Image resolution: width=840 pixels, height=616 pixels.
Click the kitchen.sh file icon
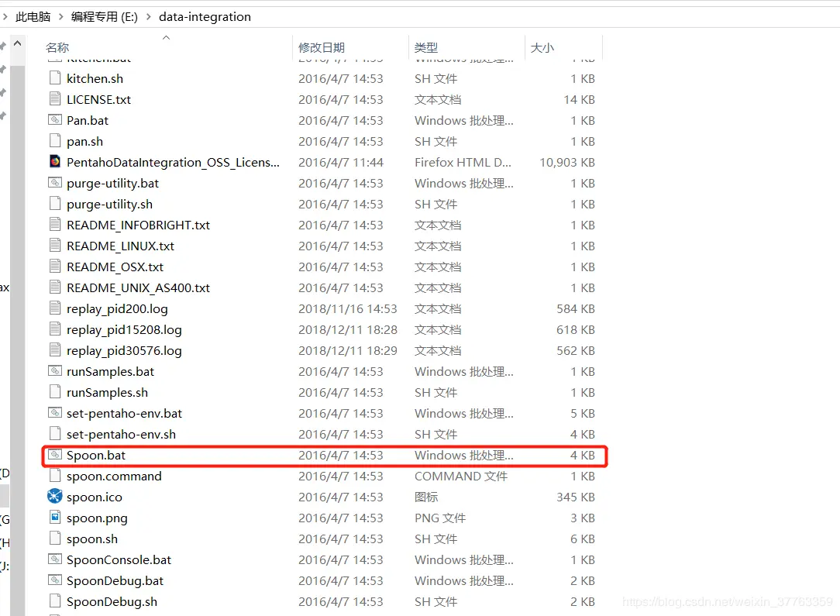pos(55,78)
